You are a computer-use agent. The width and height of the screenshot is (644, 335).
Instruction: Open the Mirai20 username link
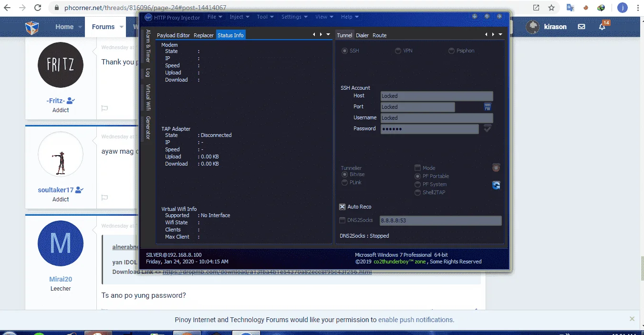tap(61, 279)
